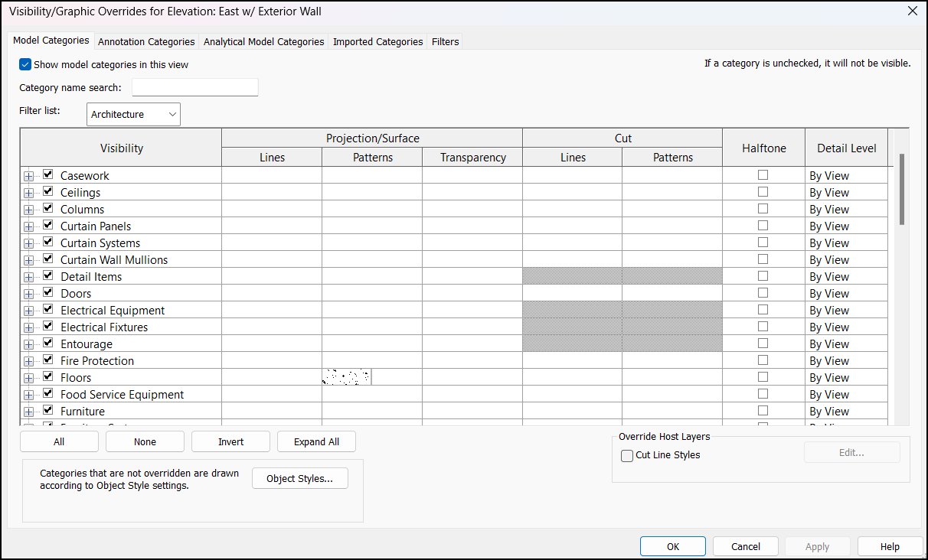Enable Halftone for Curtain Panels
The image size is (928, 560).
(x=763, y=226)
